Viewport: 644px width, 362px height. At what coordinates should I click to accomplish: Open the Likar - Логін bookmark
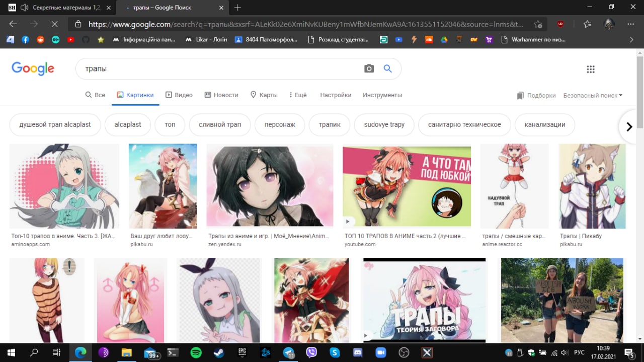coord(206,39)
